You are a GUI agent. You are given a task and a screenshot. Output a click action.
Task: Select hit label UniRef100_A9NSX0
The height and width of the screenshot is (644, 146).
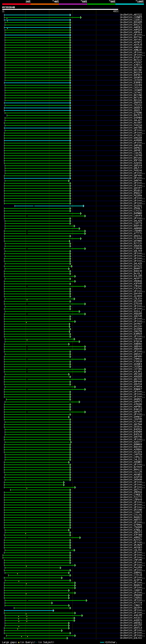coord(131,48)
